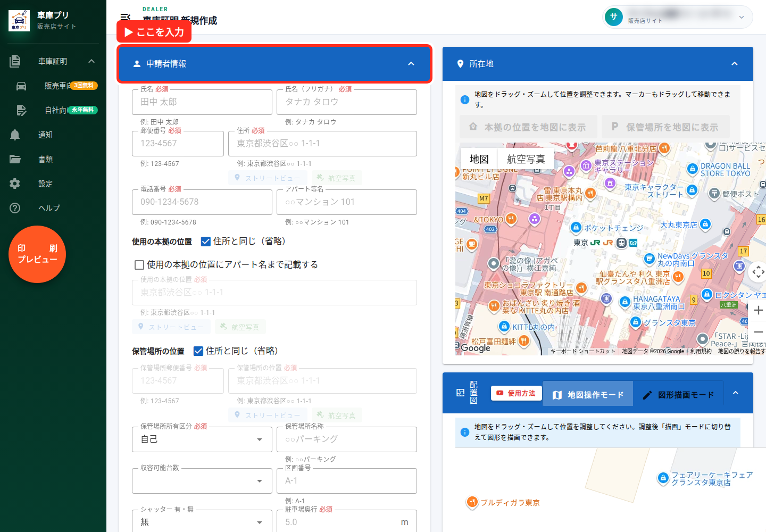The image size is (766, 532).
Task: Toggle the hamburger menu icon
Action: [x=126, y=17]
